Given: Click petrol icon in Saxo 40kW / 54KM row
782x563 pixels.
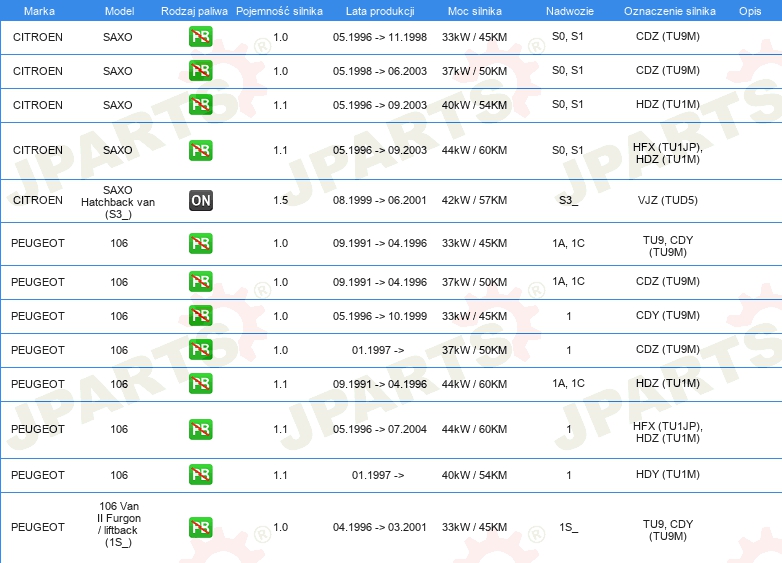Looking at the screenshot, I should coord(200,105).
